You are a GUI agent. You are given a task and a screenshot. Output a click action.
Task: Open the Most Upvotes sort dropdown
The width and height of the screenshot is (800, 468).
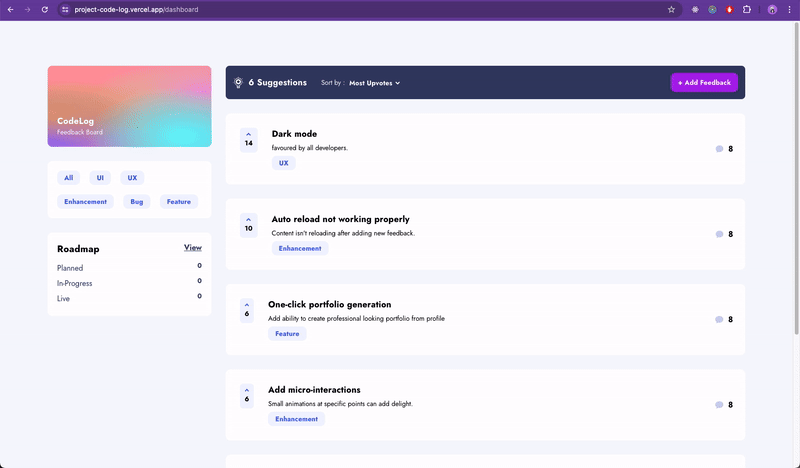[x=374, y=83]
